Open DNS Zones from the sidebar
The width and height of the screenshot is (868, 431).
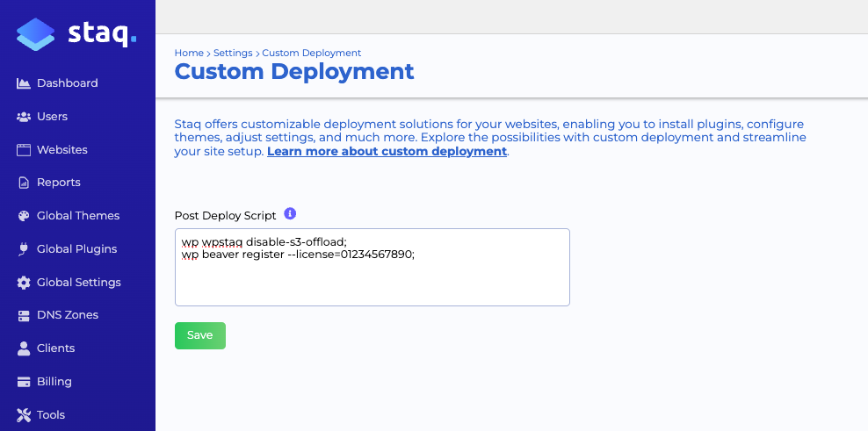(x=67, y=315)
